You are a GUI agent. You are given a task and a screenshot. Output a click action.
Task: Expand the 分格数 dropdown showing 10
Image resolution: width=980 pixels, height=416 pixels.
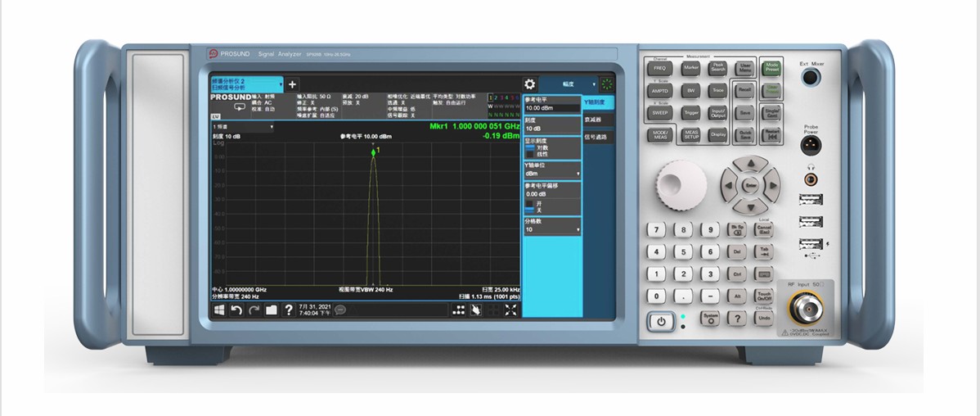(x=551, y=230)
